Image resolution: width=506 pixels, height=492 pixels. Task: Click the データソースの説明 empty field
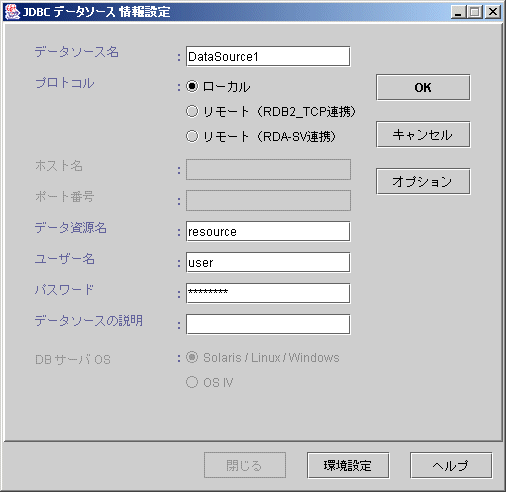[268, 324]
